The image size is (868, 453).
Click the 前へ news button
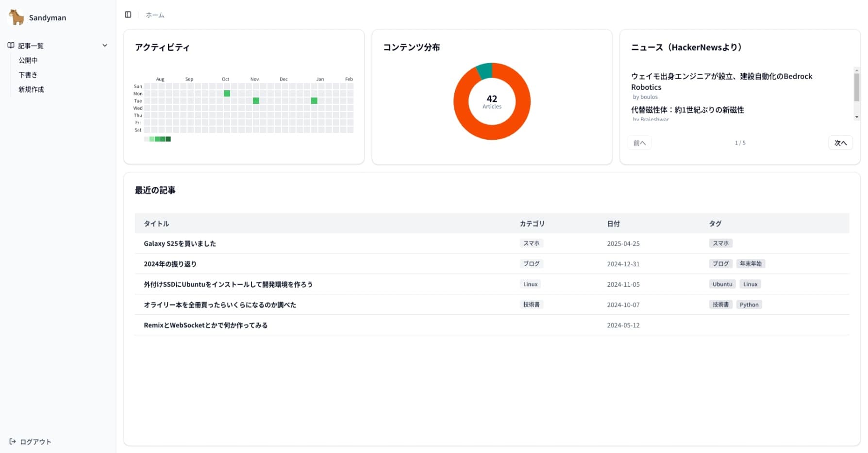[x=639, y=143]
